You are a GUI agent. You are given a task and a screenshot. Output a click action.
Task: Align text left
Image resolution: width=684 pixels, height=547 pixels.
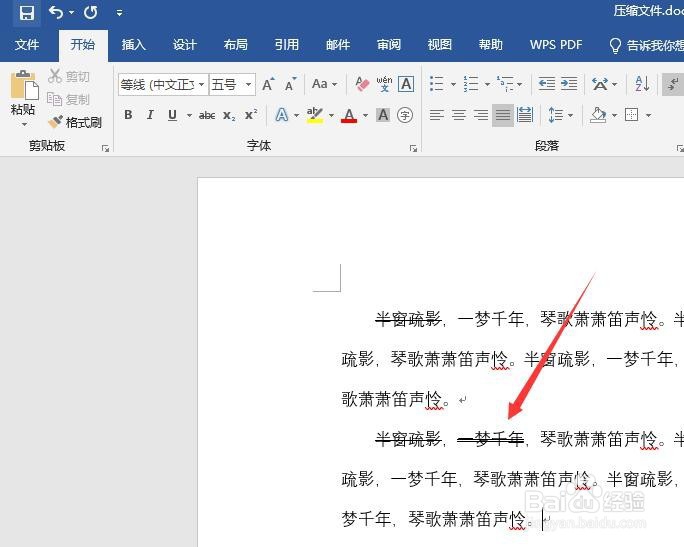[x=437, y=115]
